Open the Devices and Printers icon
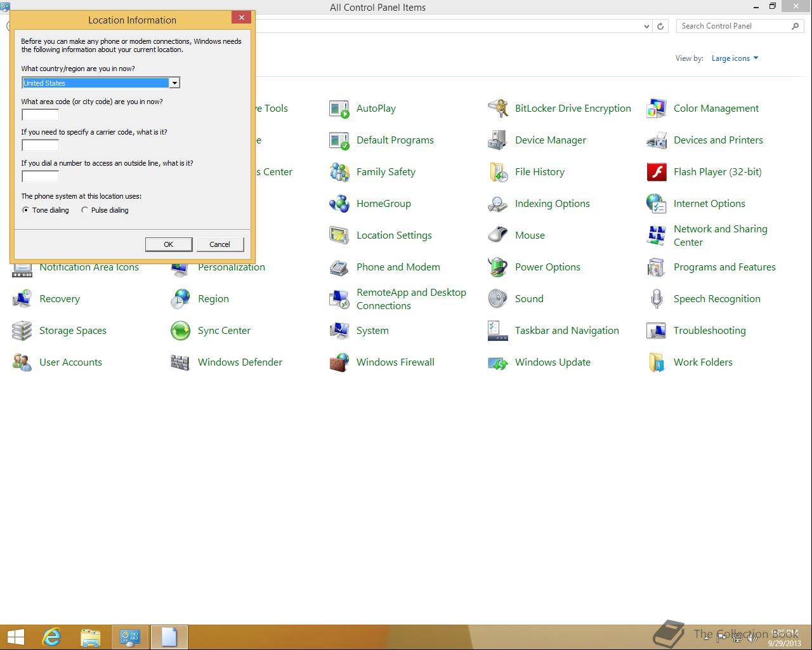This screenshot has width=812, height=650. 657,140
